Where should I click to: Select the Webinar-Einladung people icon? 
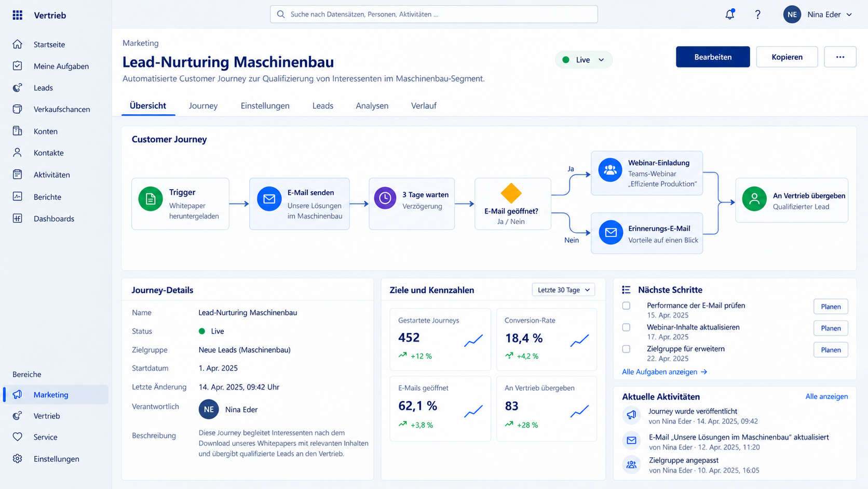click(x=611, y=170)
